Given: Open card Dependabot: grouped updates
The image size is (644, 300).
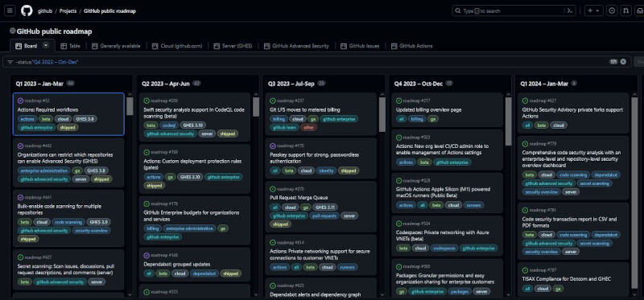Looking at the screenshot, I should pyautogui.click(x=176, y=265).
